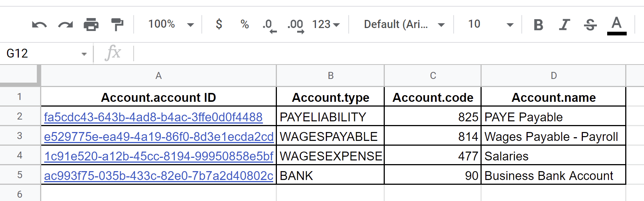
Task: Toggle Bold formatting
Action: [538, 25]
